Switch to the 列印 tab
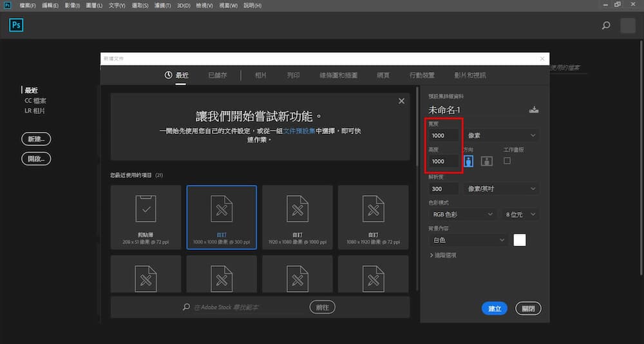Viewport: 644px width, 344px height. click(x=293, y=75)
